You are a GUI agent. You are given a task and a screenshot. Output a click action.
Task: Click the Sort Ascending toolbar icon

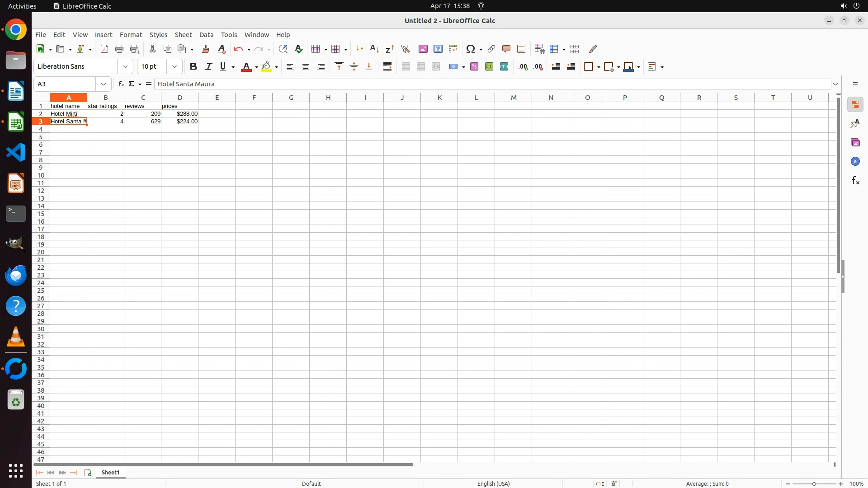374,49
